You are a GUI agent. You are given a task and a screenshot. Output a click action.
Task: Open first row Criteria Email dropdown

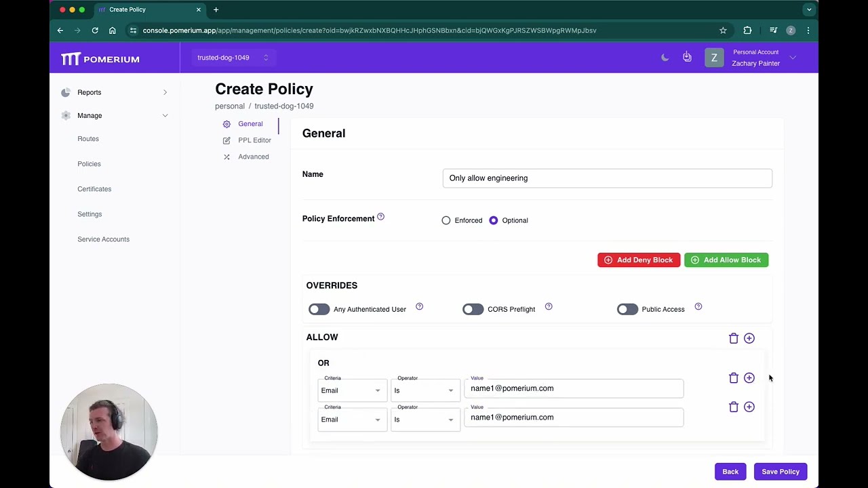[x=352, y=390]
